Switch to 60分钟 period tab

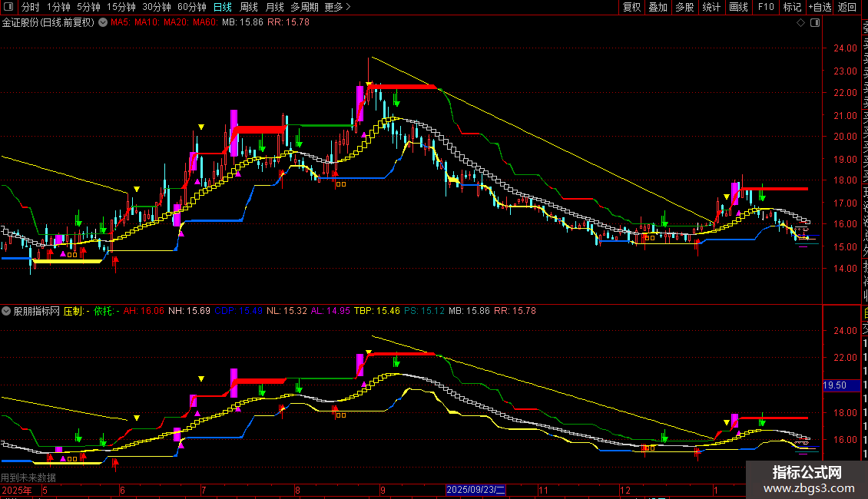(x=191, y=7)
